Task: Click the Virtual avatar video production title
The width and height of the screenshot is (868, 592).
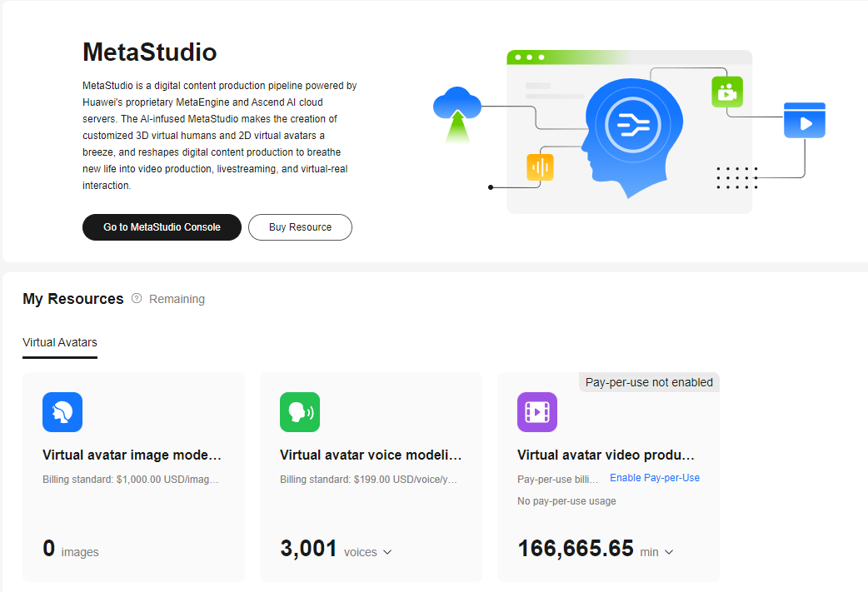Action: point(606,455)
